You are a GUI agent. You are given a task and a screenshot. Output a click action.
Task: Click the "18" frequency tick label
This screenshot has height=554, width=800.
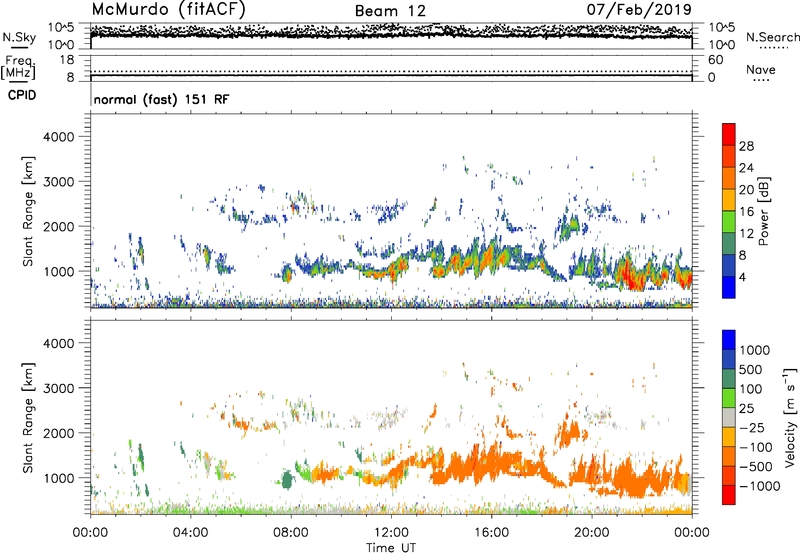pyautogui.click(x=67, y=60)
